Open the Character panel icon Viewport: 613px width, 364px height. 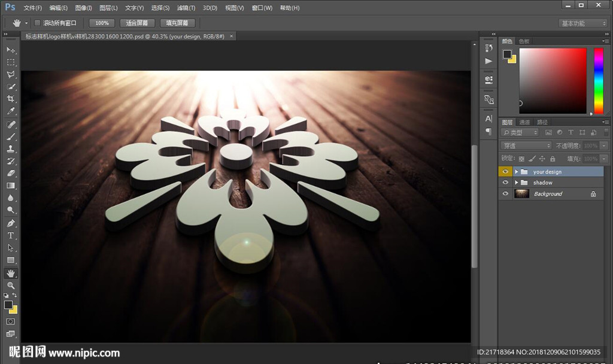[x=488, y=119]
